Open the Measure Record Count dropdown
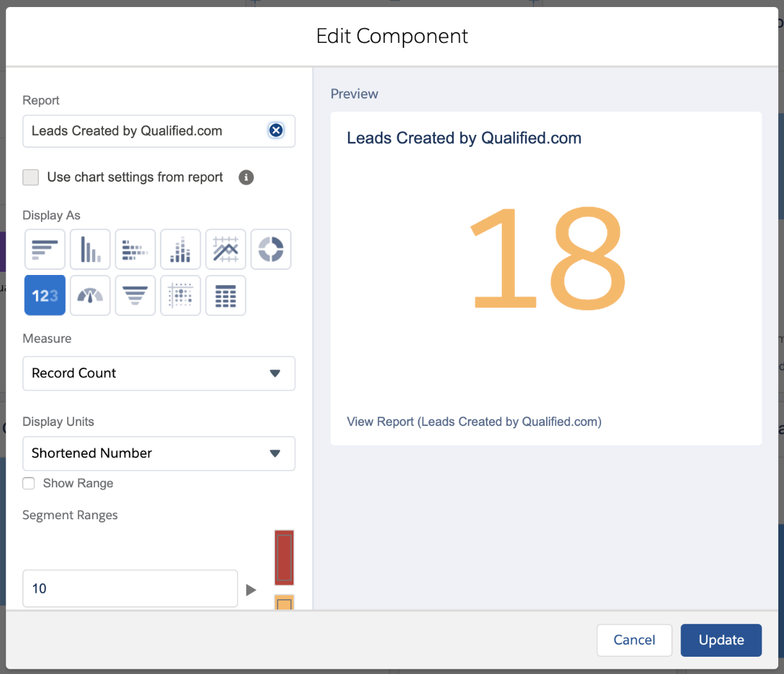Viewport: 784px width, 674px height. pos(159,373)
